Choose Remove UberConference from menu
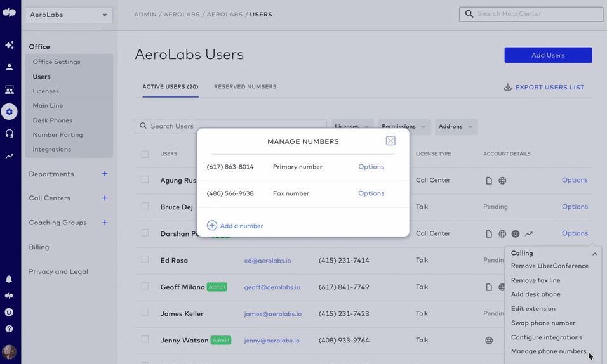 coord(550,266)
